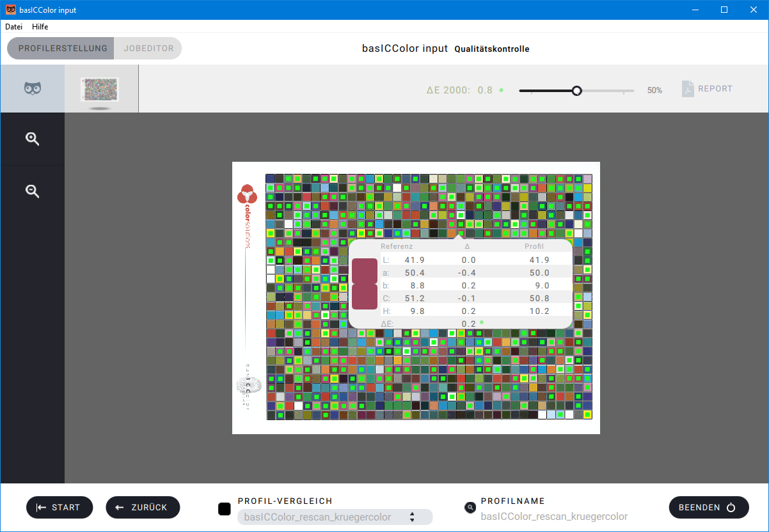
Task: Click the dropdown arrows for profile comparison
Action: (x=412, y=517)
